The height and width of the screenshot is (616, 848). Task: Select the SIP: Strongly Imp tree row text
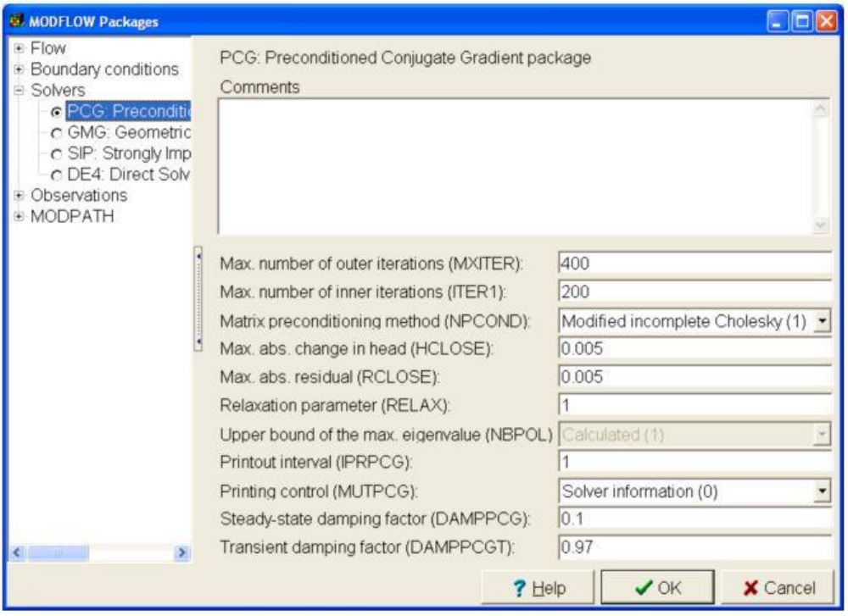tap(129, 154)
